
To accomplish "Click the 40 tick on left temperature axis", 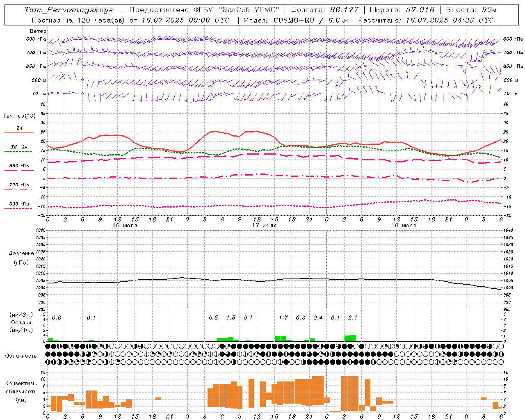I will point(43,104).
